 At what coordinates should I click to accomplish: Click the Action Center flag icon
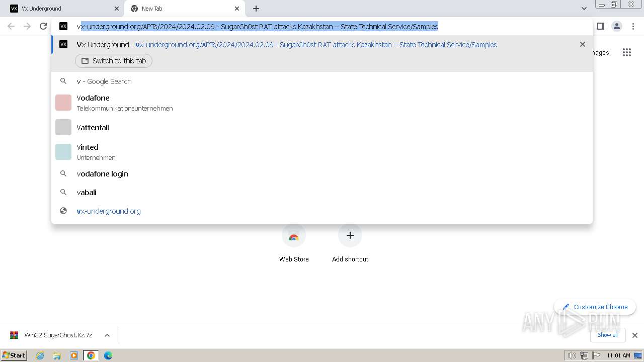click(596, 355)
